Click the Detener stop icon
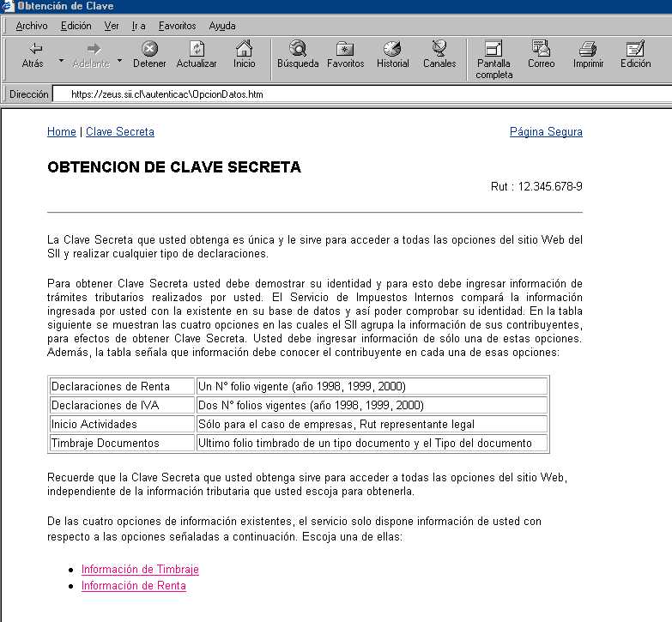This screenshot has height=622, width=672. [x=149, y=50]
